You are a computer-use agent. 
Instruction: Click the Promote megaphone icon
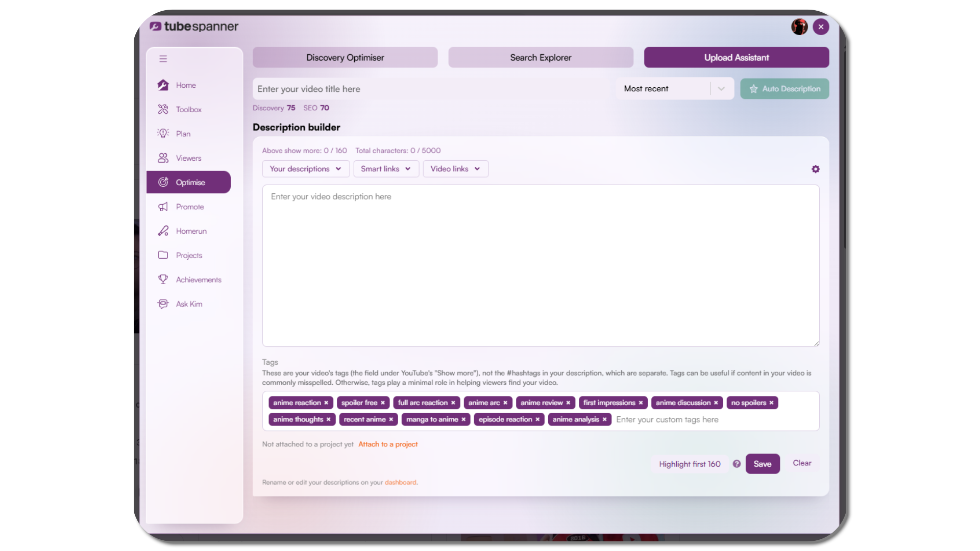pyautogui.click(x=163, y=207)
